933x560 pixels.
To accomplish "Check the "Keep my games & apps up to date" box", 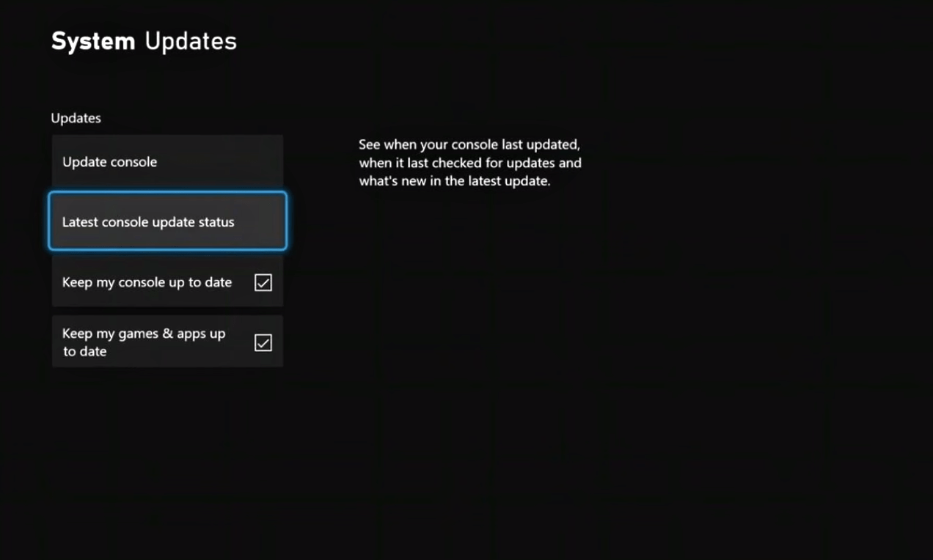I will 263,342.
